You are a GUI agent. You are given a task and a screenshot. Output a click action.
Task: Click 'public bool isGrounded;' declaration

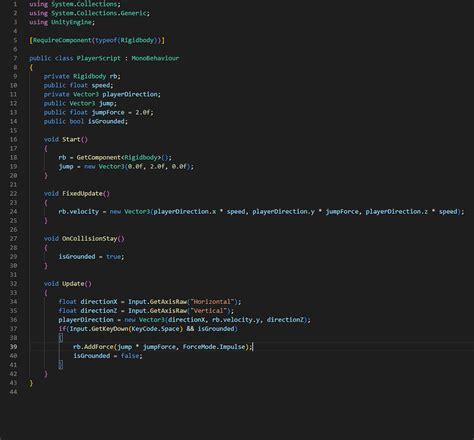click(86, 121)
